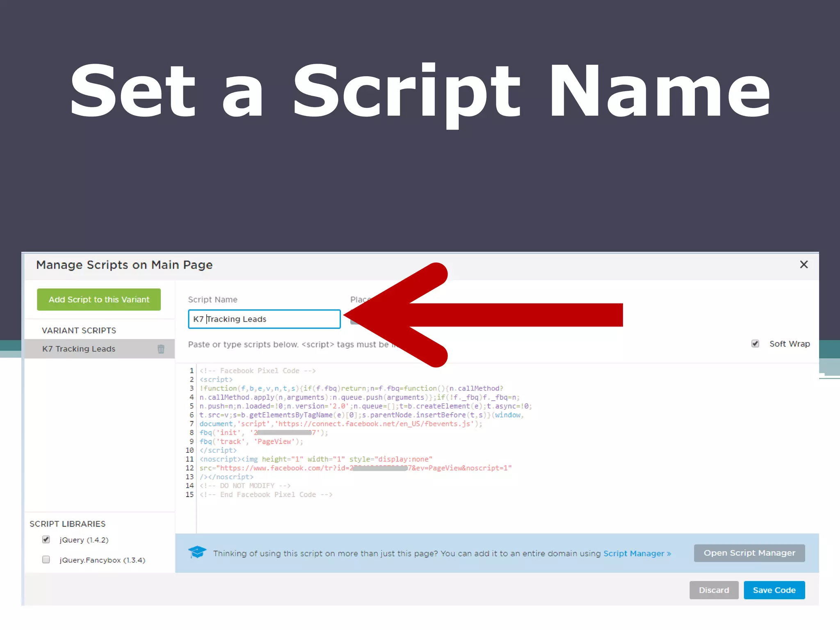The image size is (840, 630).
Task: Click code line starting '!function(f,b,e,v,n,t,s)'
Action: pyautogui.click(x=351, y=388)
